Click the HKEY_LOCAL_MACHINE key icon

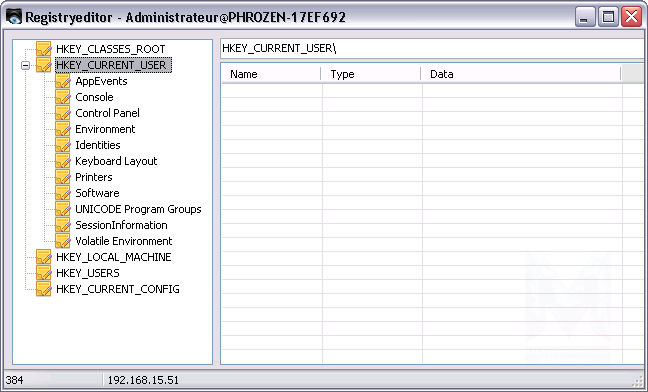click(x=44, y=257)
